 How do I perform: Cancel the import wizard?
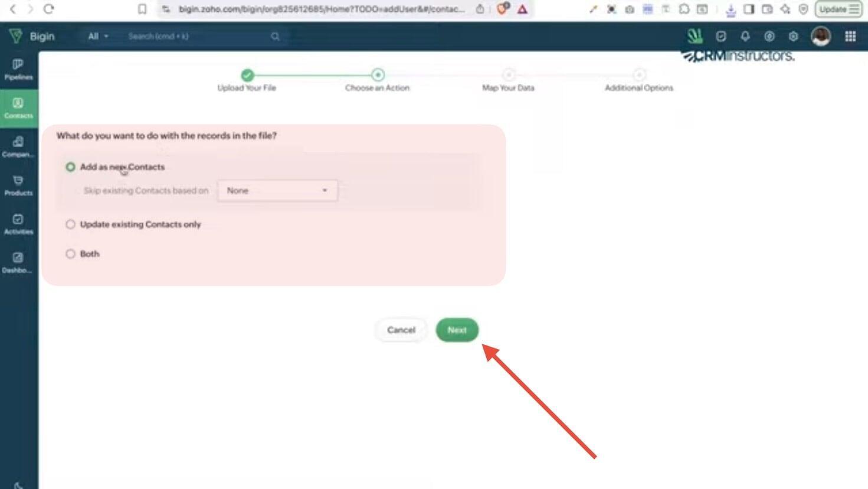tap(401, 330)
